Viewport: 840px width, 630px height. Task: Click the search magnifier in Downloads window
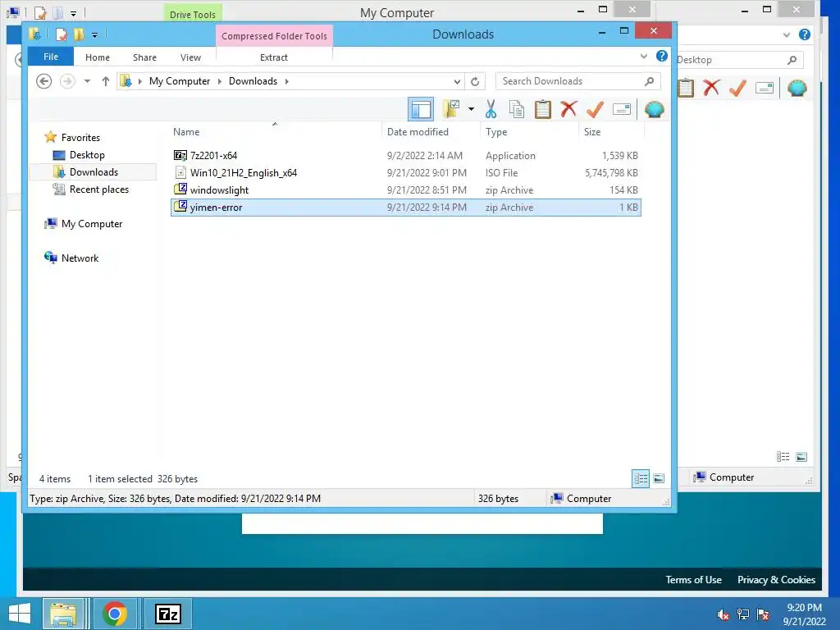[x=650, y=81]
